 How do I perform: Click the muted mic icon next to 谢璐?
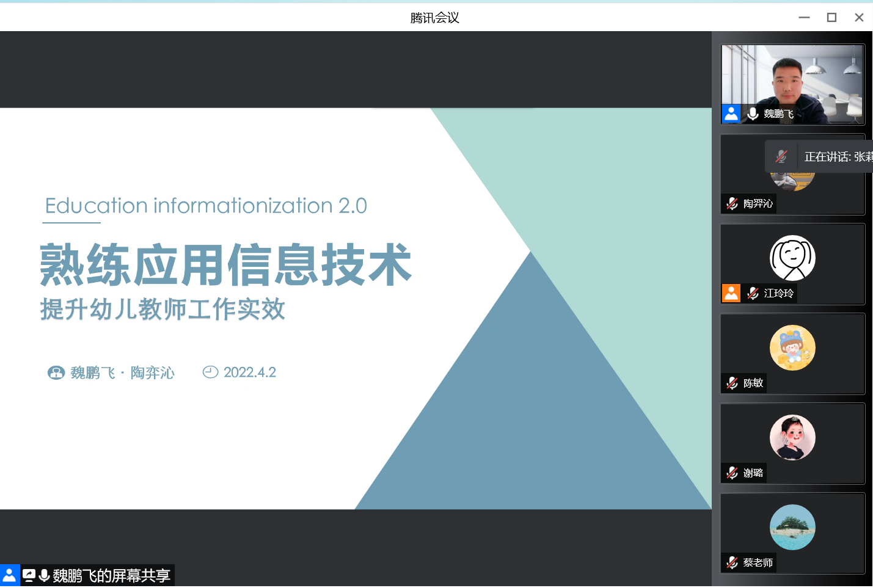pyautogui.click(x=732, y=473)
